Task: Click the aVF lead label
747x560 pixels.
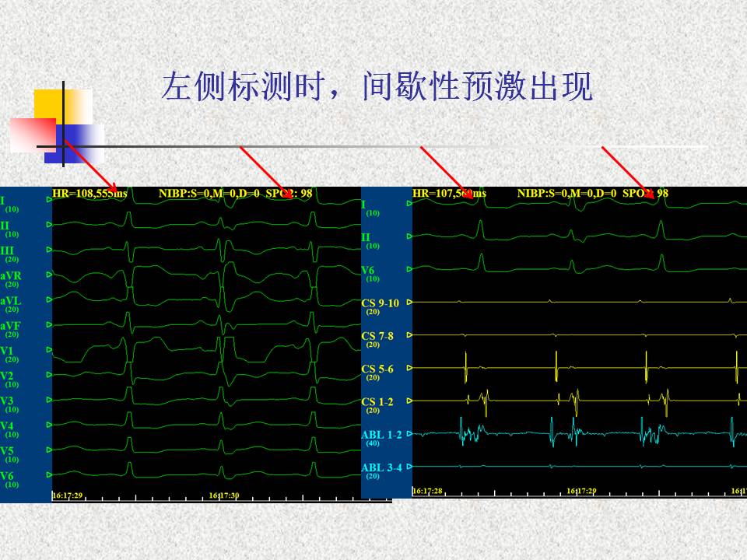Action: click(11, 325)
